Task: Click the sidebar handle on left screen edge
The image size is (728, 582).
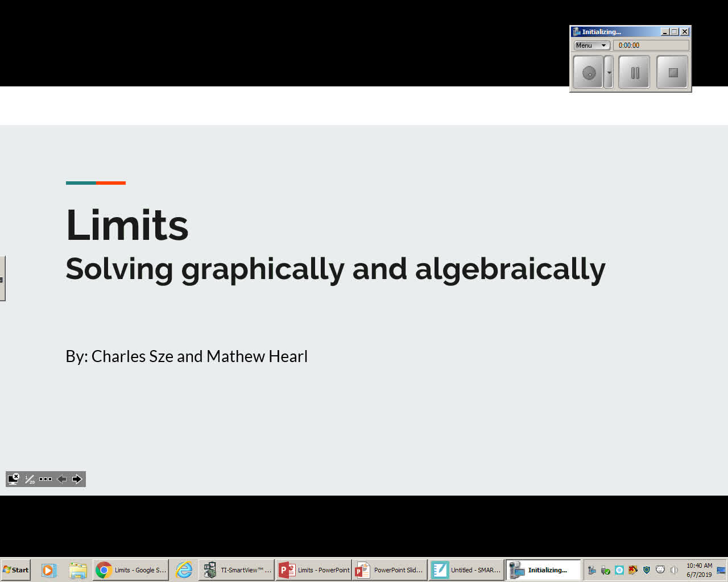Action: (x=2, y=278)
